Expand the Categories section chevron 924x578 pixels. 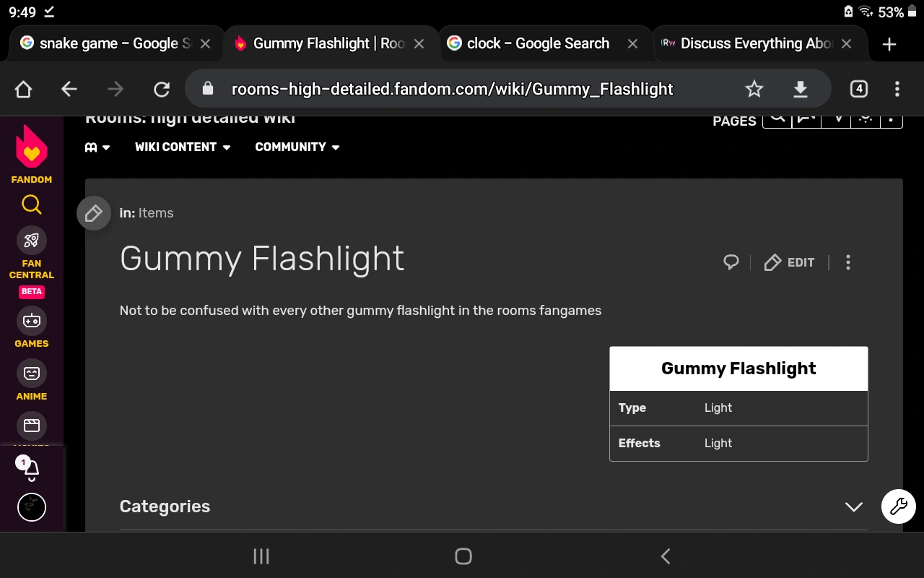[x=853, y=506]
